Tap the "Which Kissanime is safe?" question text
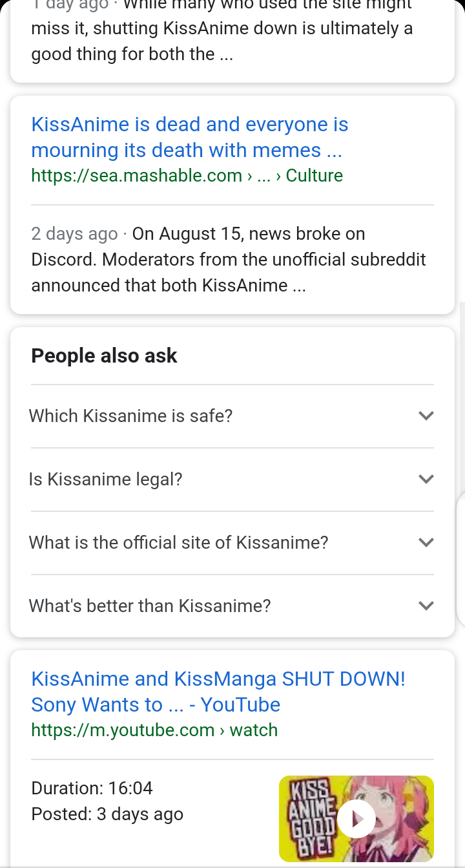This screenshot has height=868, width=465. pos(130,416)
